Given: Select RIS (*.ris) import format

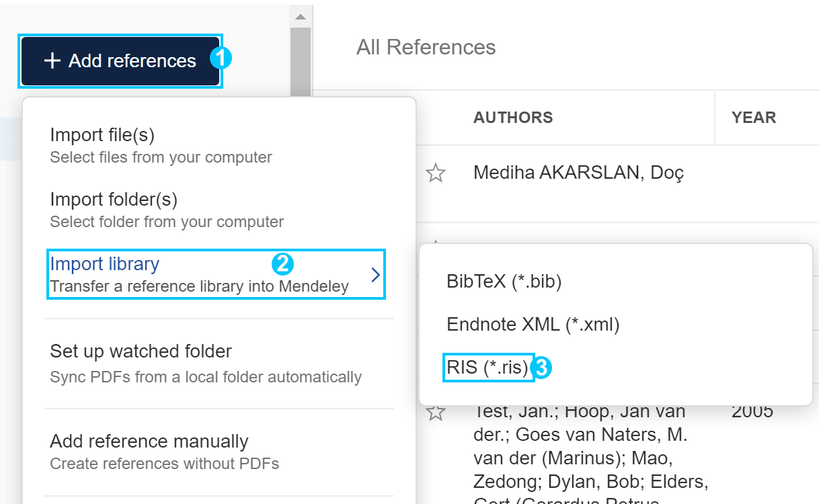Looking at the screenshot, I should pos(488,368).
